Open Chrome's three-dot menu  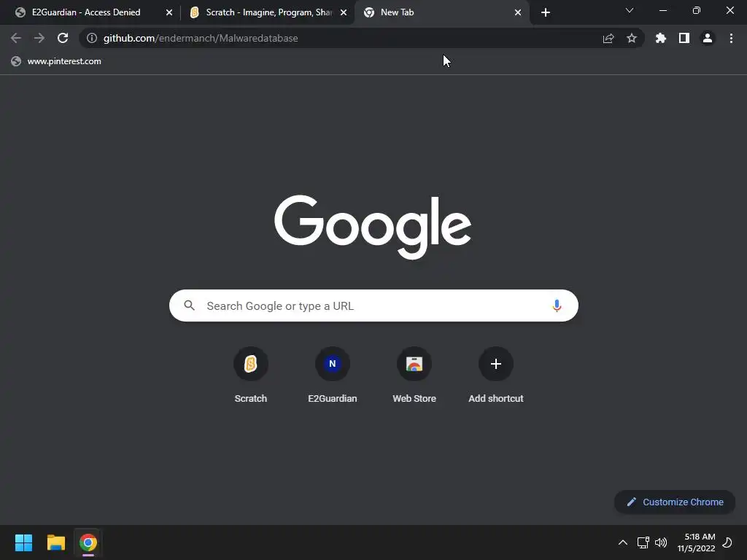coord(731,38)
